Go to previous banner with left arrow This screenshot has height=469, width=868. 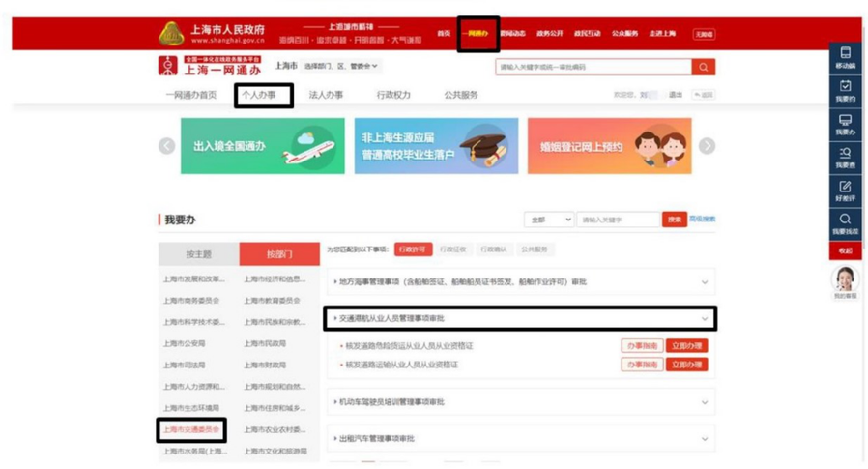coord(166,146)
